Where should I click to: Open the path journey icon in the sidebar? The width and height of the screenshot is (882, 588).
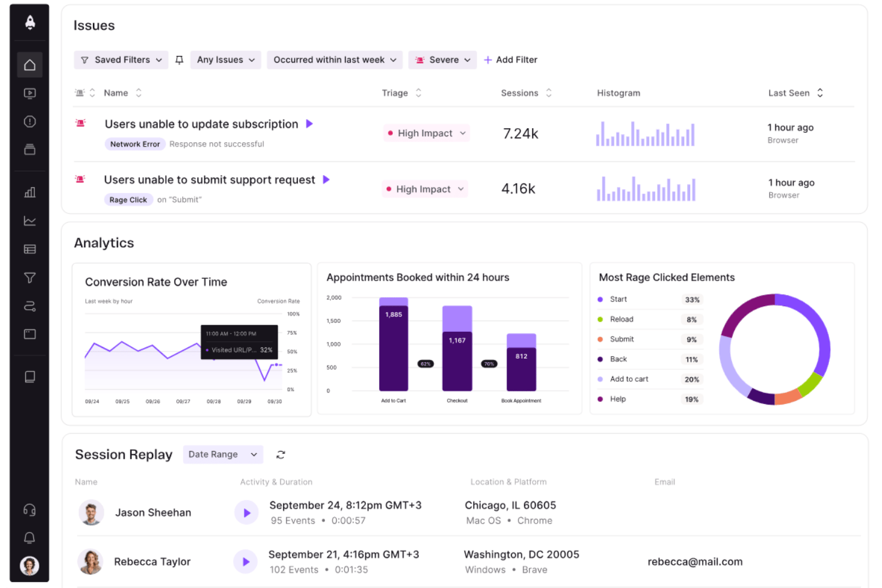pos(30,306)
